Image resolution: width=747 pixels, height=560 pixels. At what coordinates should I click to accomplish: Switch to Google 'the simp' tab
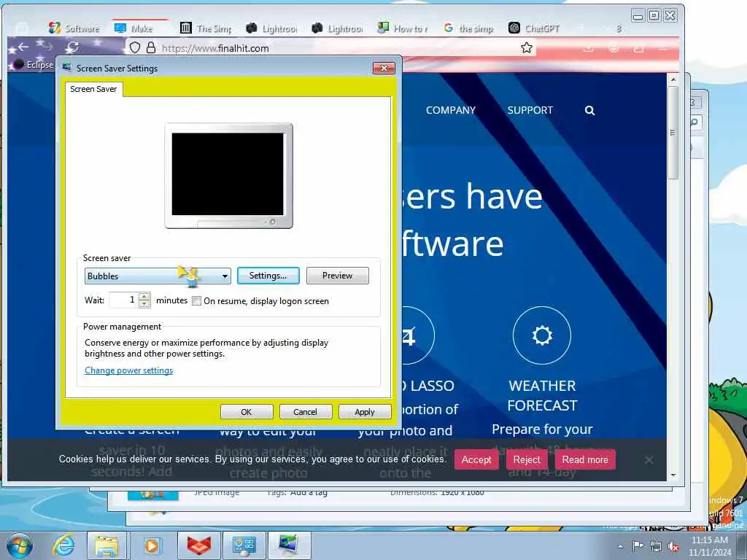click(468, 28)
